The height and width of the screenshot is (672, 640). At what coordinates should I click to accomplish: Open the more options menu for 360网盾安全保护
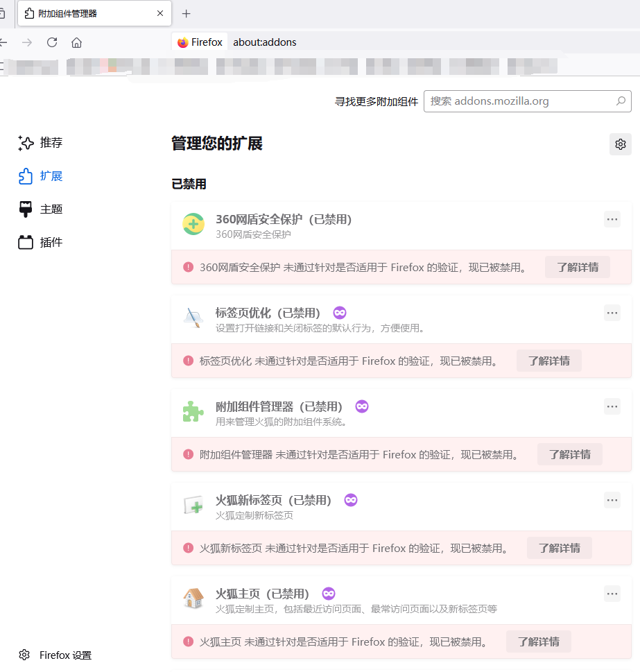(x=612, y=218)
